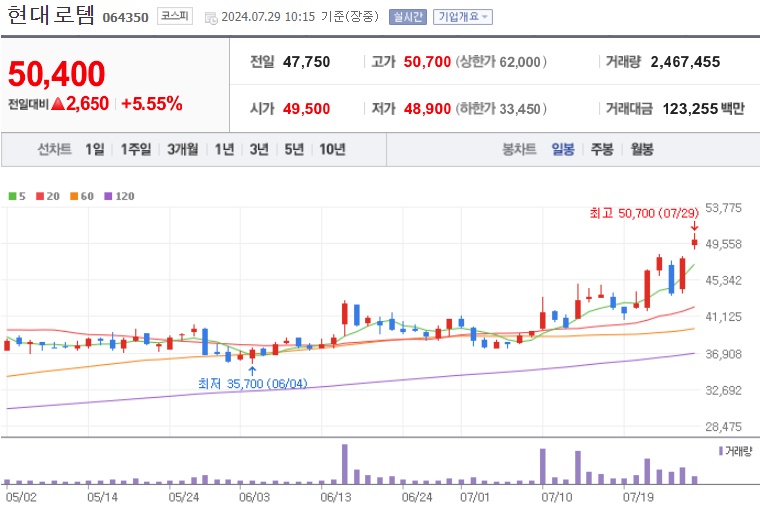
Task: Click the 07/19 date axis label
Action: coord(638,497)
